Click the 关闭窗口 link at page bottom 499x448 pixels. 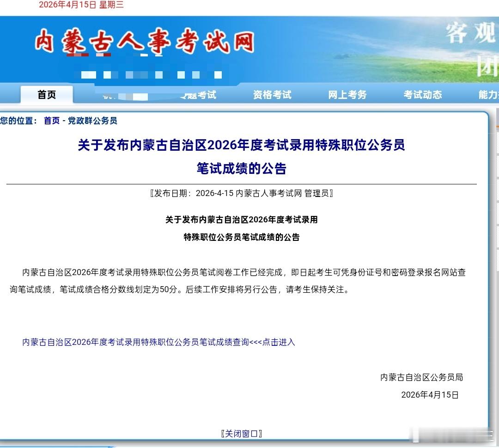242,434
